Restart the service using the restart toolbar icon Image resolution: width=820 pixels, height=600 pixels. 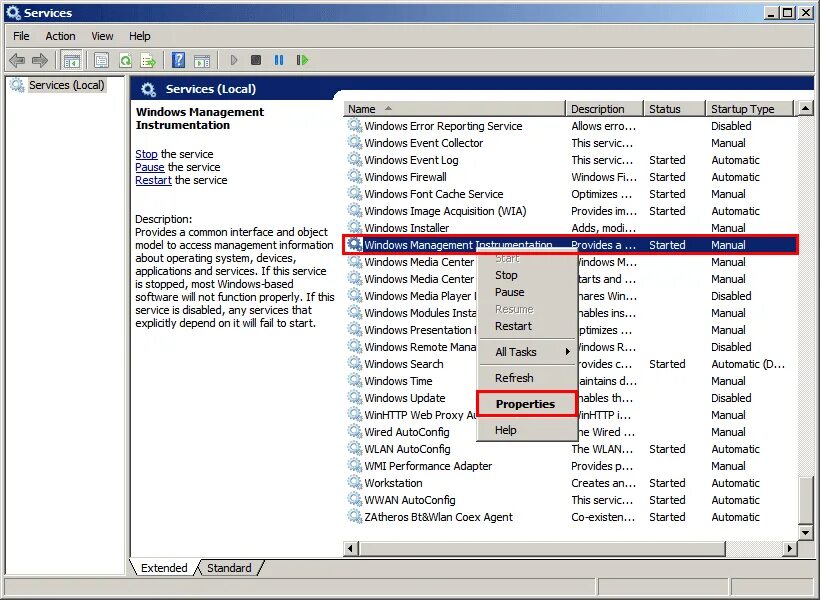tap(303, 60)
